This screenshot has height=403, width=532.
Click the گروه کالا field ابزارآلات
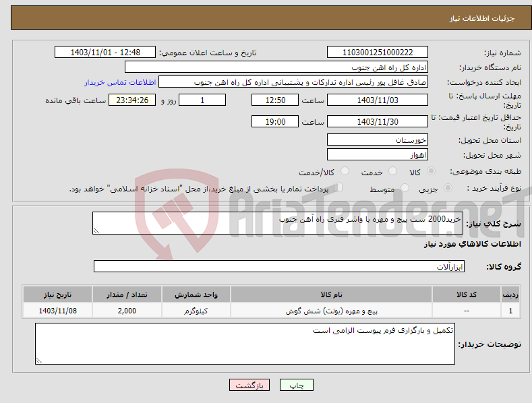click(279, 266)
